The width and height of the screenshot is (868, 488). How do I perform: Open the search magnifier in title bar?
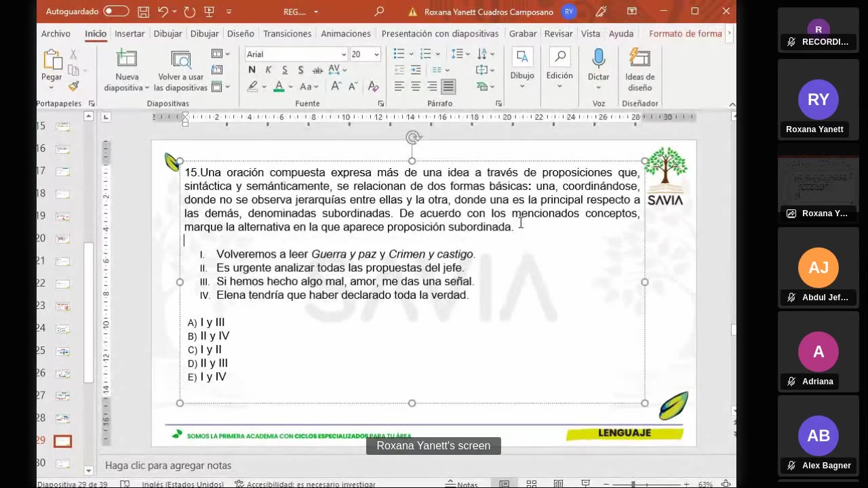379,12
